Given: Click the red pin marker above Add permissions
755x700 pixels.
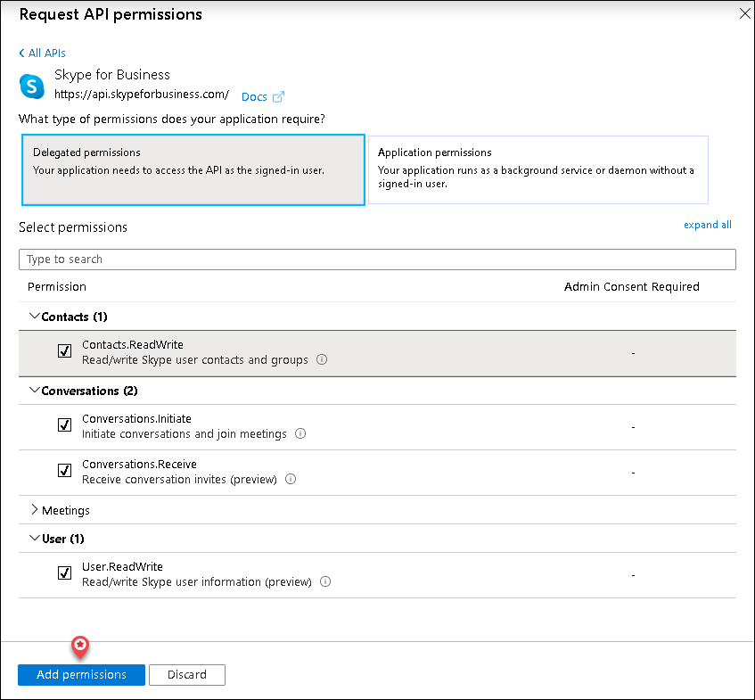Looking at the screenshot, I should [x=80, y=646].
